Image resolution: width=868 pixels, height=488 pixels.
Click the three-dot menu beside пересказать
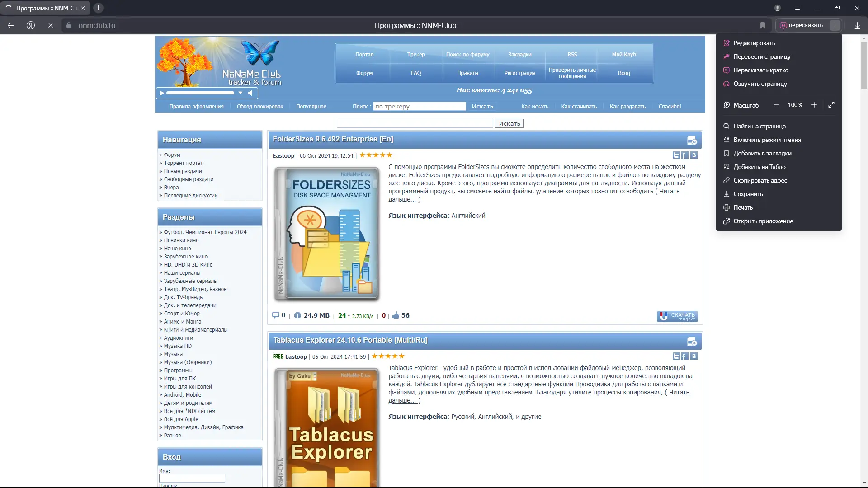tap(835, 25)
